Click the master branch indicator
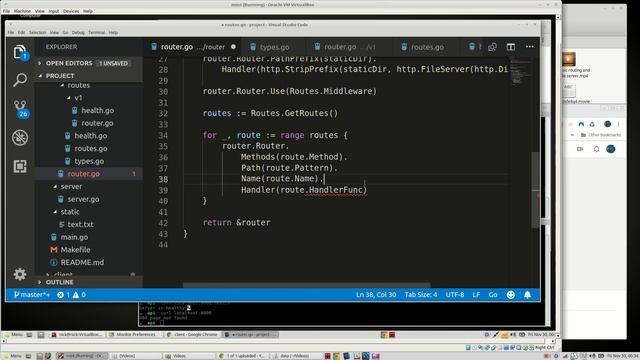 pyautogui.click(x=32, y=295)
